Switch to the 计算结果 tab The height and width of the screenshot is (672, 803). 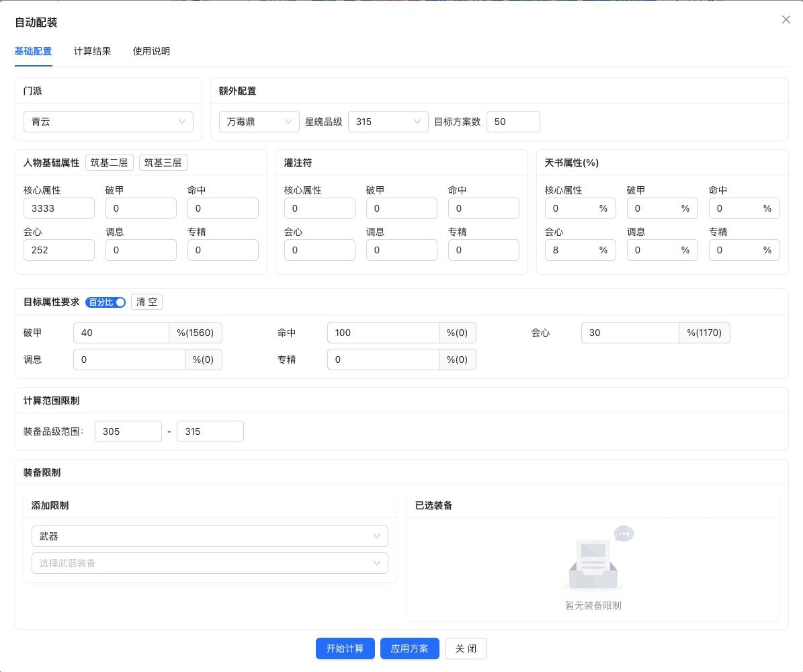[92, 52]
